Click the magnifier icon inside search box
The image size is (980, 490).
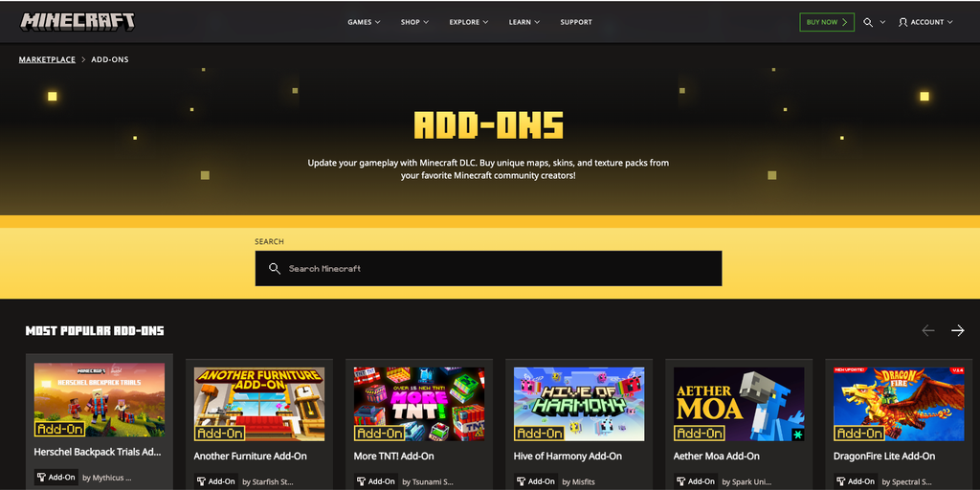(275, 268)
